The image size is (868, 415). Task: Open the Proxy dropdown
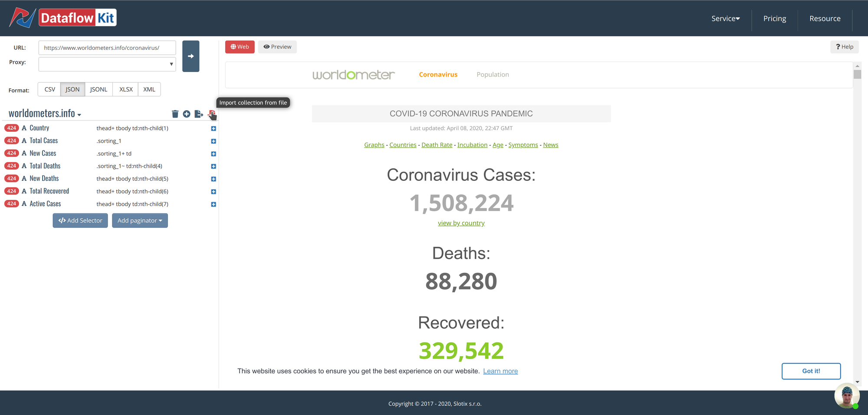107,64
